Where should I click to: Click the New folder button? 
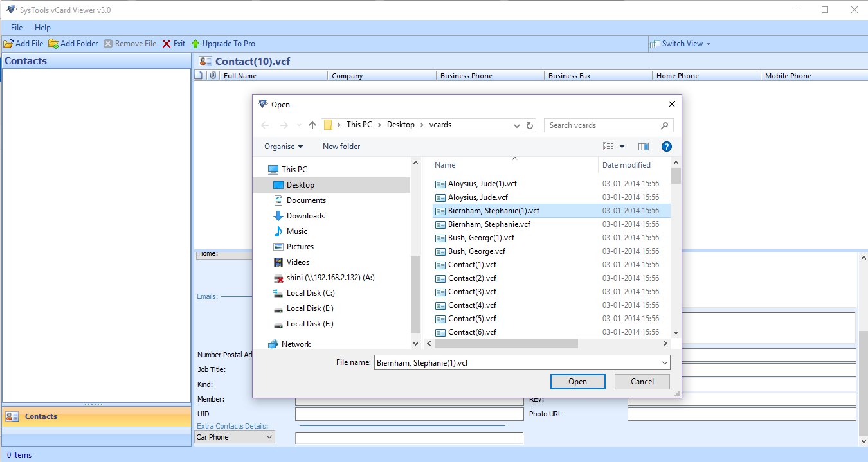[x=341, y=147]
